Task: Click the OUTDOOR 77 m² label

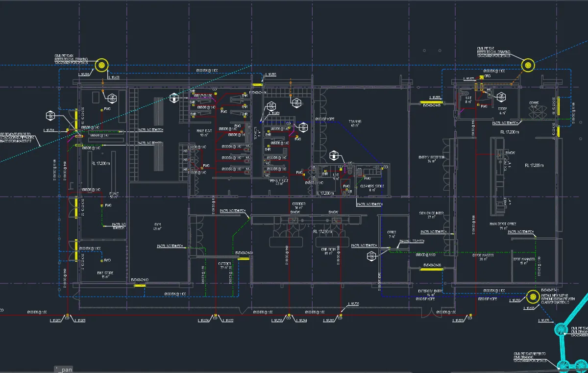Action: 225,265
